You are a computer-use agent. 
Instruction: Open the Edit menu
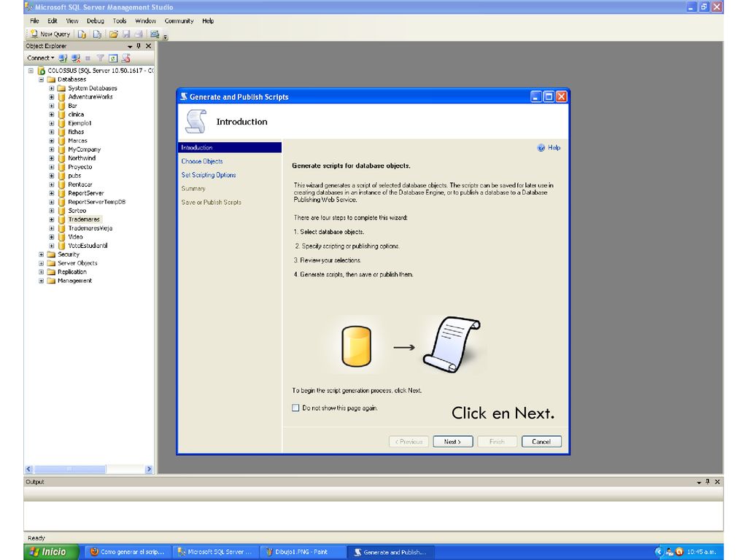(53, 21)
